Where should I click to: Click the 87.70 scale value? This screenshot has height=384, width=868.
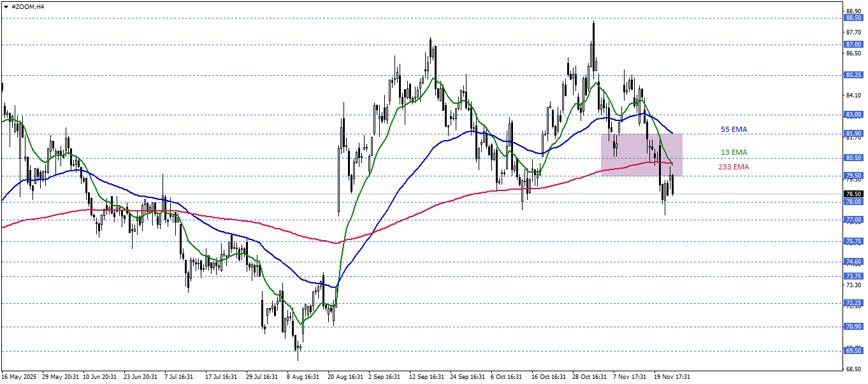[854, 32]
